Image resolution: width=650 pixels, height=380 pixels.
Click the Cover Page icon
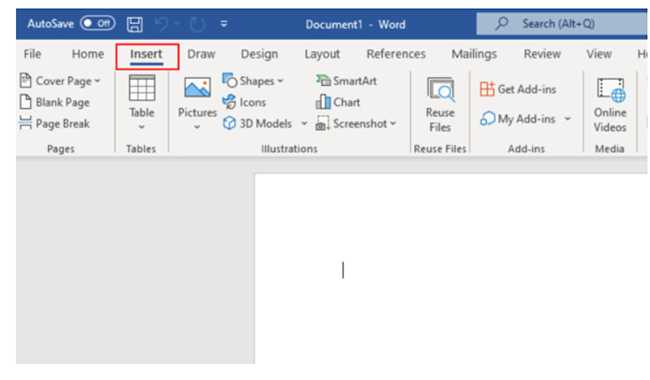click(x=26, y=80)
